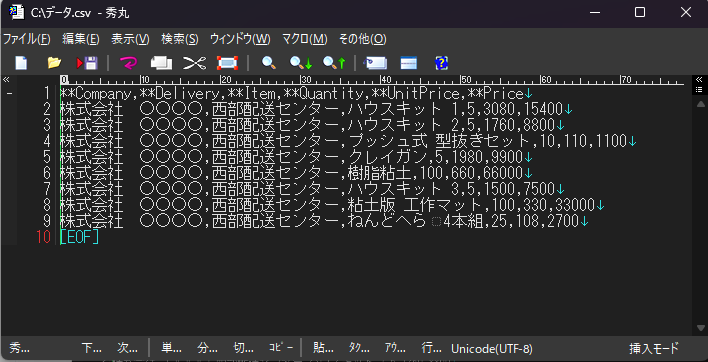Viewport: 708px width, 362px height.
Task: Click the vertical scrollbar down arrow
Action: coord(700,328)
